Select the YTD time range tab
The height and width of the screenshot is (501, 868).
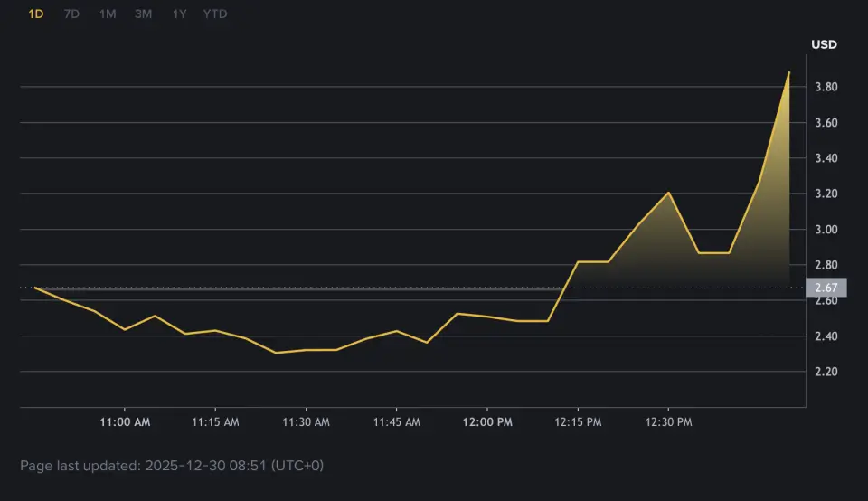(x=215, y=14)
